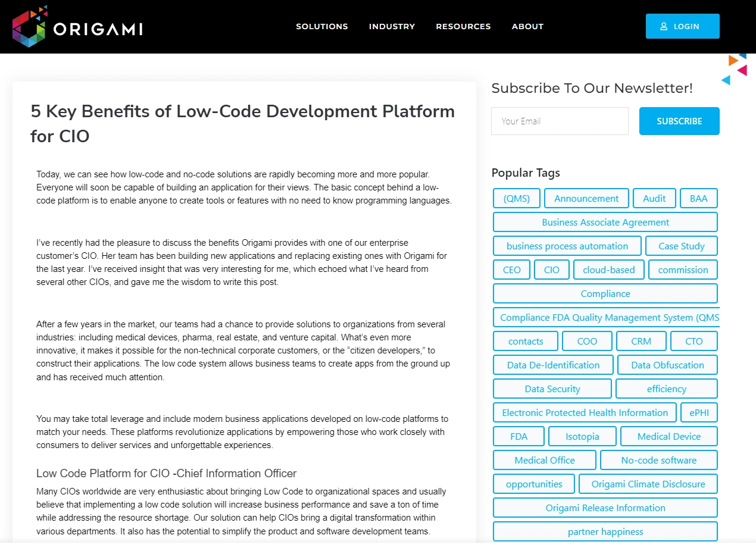The height and width of the screenshot is (551, 756).
Task: Open the Data De-Identification tag
Action: coord(554,365)
